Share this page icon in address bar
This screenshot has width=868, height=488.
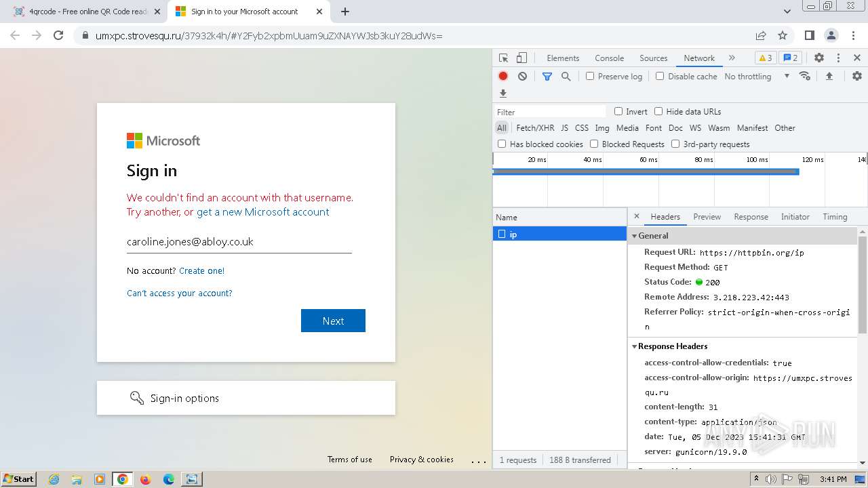761,35
